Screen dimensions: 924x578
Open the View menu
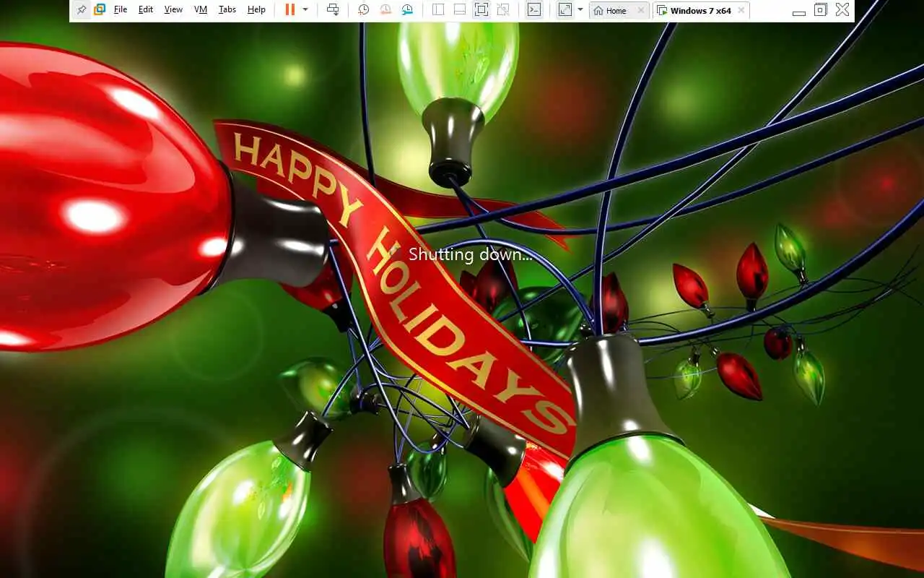pos(173,10)
